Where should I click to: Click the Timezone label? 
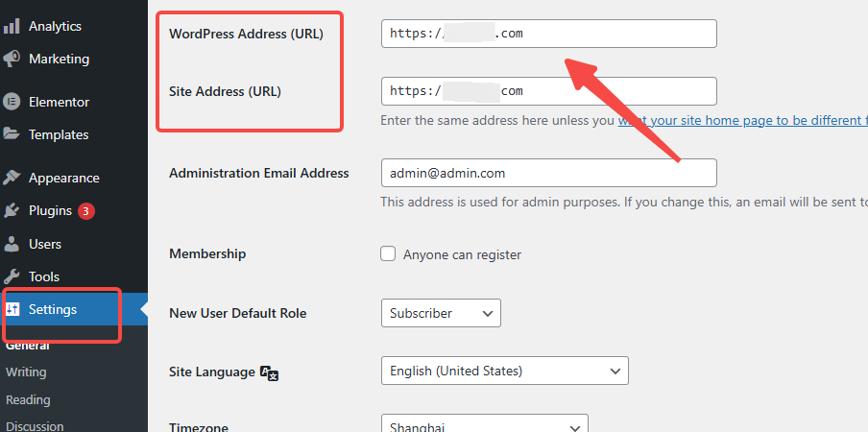point(199,427)
